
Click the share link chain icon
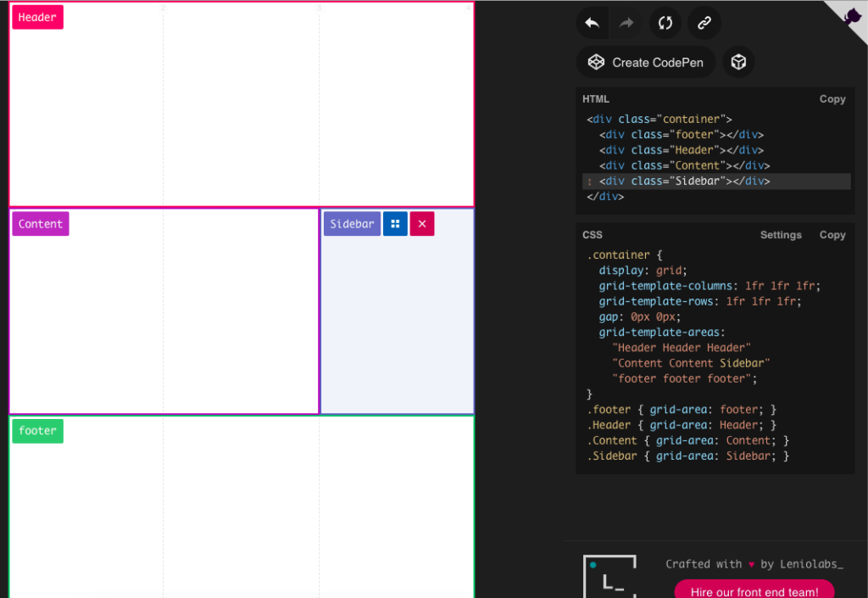[x=704, y=23]
